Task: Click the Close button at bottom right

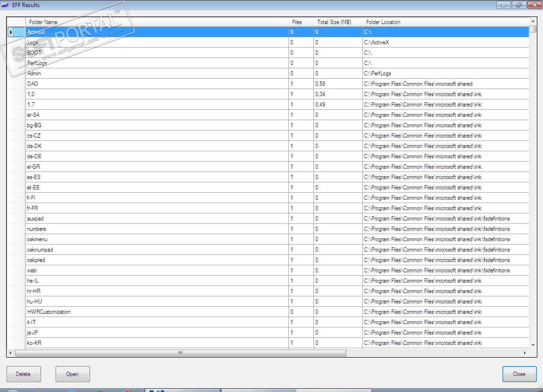Action: coord(519,374)
